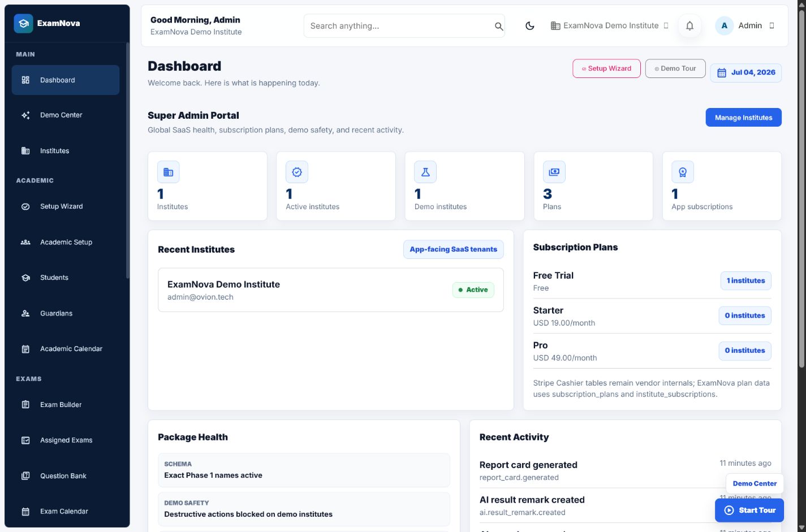Viewport: 806px width, 532px height.
Task: Navigate to Students in the sidebar
Action: [x=66, y=278]
